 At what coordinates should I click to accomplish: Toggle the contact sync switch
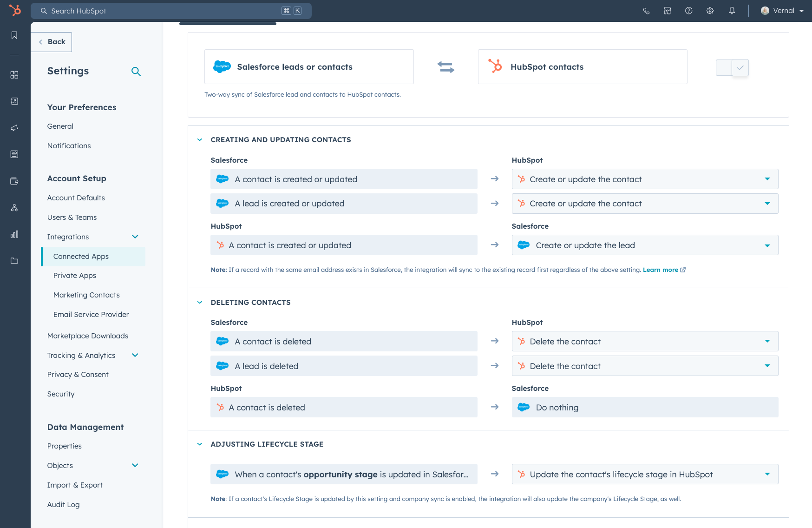point(732,68)
